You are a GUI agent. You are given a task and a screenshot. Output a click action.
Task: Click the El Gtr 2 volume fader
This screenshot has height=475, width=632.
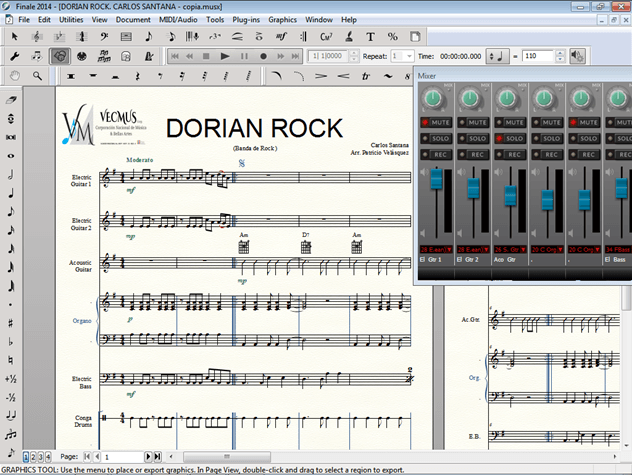pos(472,189)
